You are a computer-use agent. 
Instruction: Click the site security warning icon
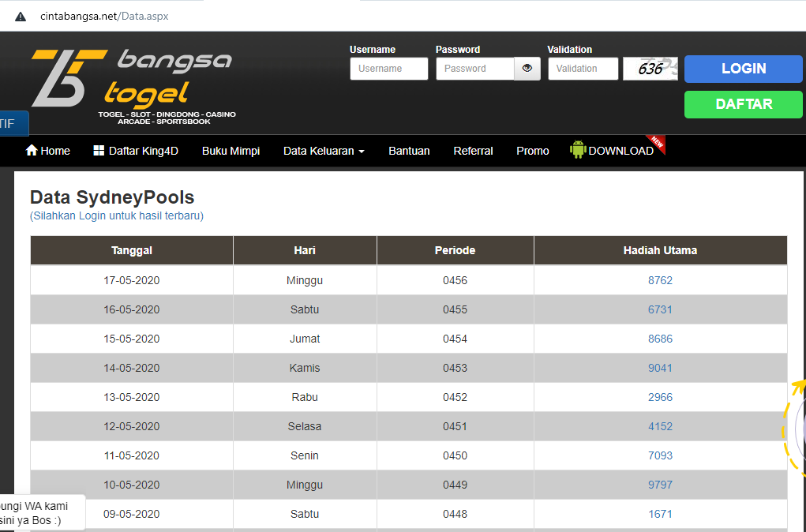20,17
